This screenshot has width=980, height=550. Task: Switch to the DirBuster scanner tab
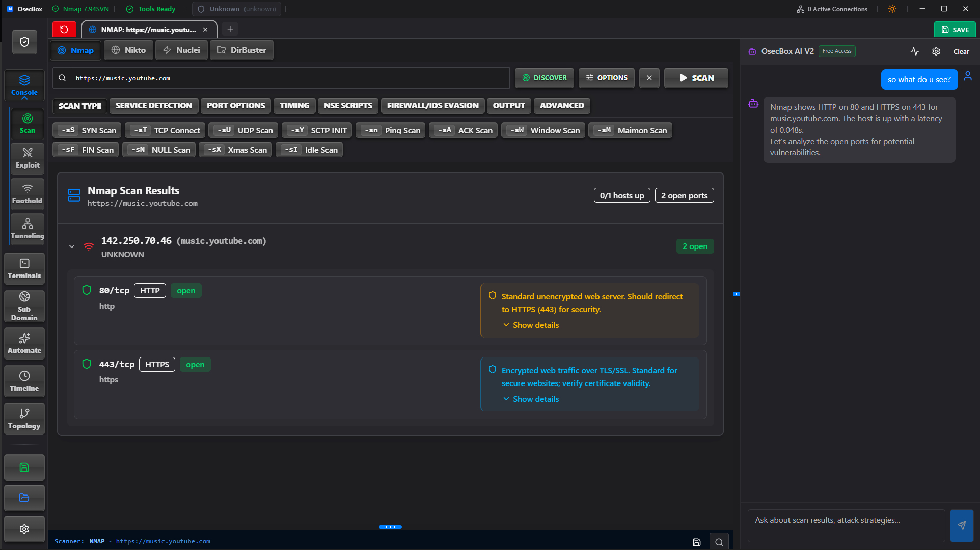(x=241, y=50)
